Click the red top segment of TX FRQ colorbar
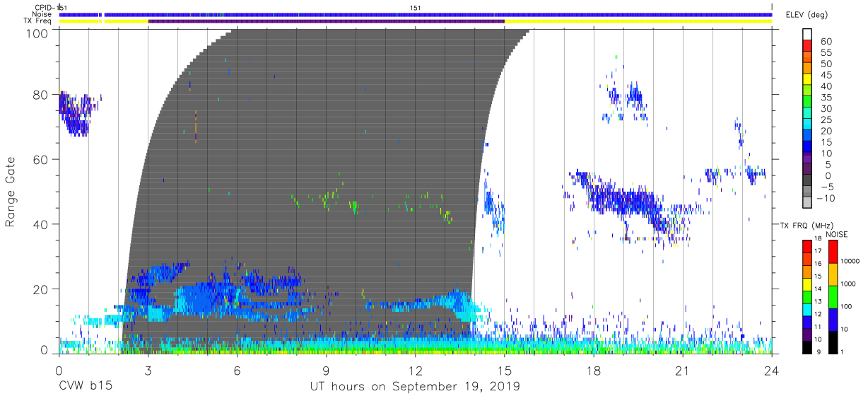This screenshot has width=868, height=401. point(807,246)
